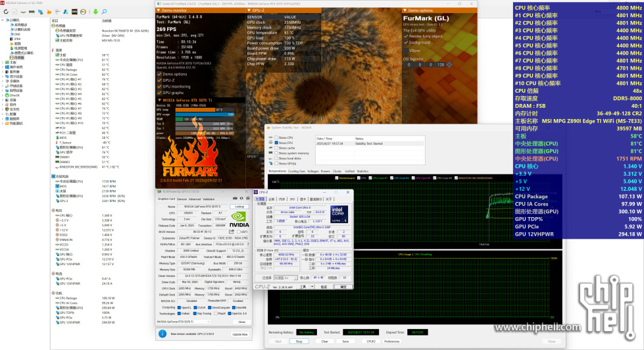The width and height of the screenshot is (644, 350).
Task: Enable Stress cache checkbox
Action: (276, 148)
